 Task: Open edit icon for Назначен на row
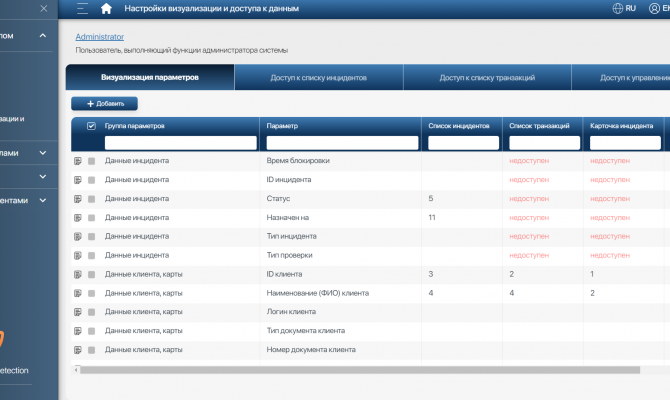78,218
